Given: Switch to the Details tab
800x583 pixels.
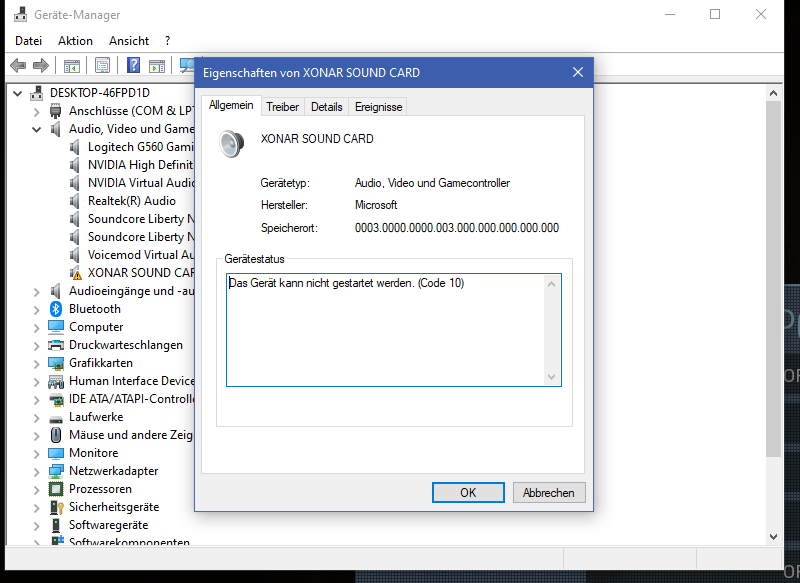Looking at the screenshot, I should click(327, 107).
